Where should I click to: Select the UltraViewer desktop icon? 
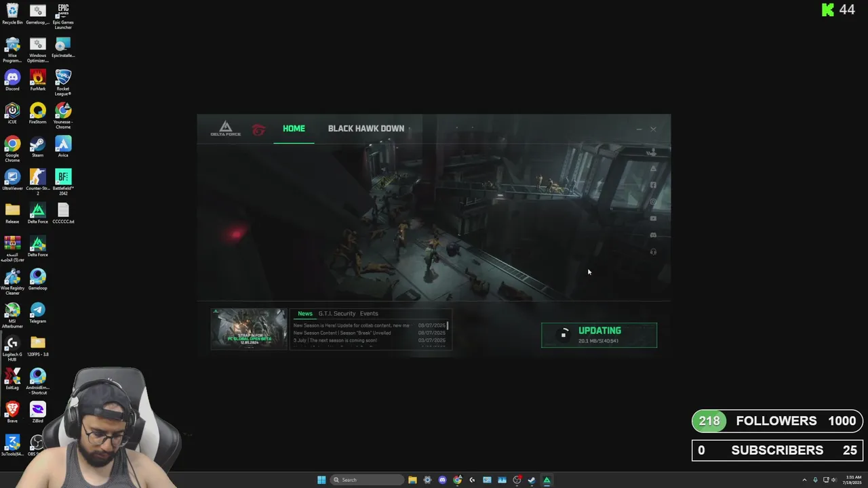tap(12, 180)
